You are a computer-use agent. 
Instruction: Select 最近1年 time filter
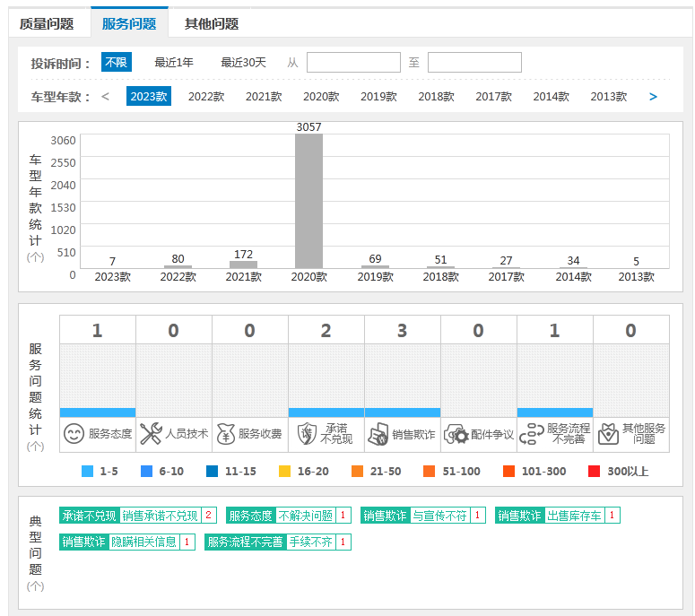tap(174, 63)
